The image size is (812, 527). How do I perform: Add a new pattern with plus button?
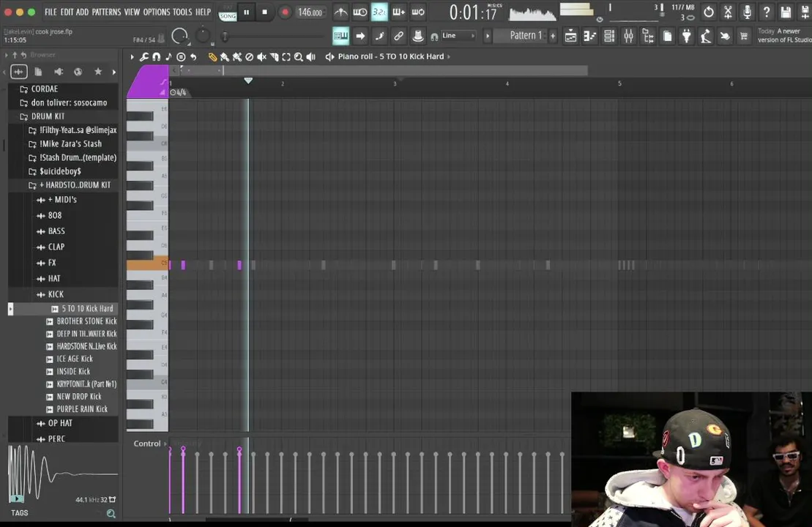click(x=553, y=36)
